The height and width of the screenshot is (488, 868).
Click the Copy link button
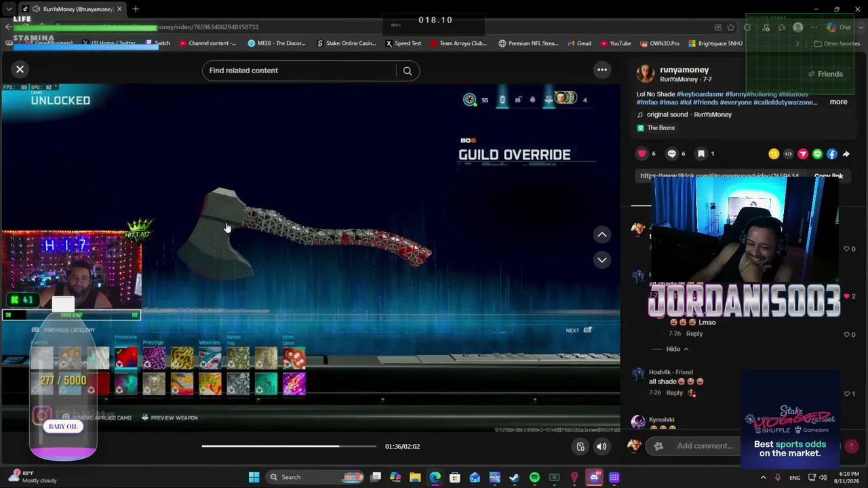tap(828, 176)
